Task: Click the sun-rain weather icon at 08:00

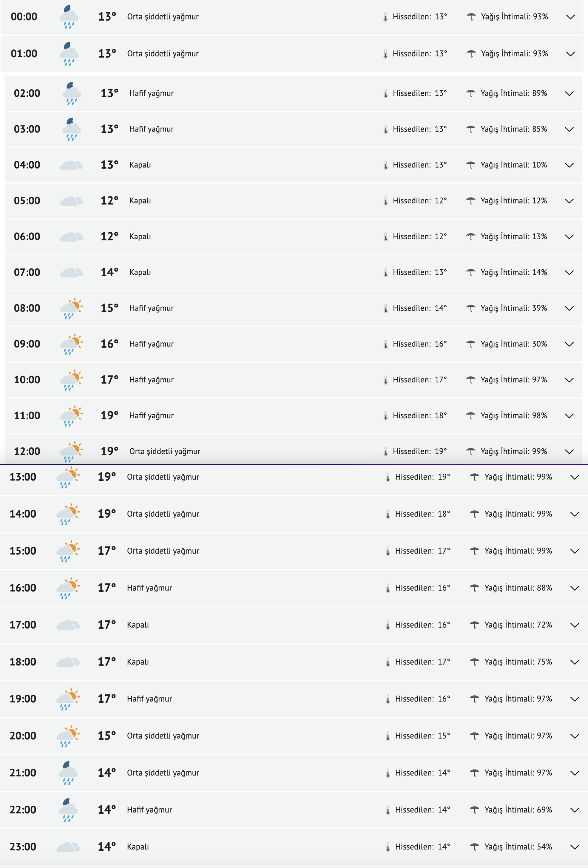Action: tap(71, 308)
